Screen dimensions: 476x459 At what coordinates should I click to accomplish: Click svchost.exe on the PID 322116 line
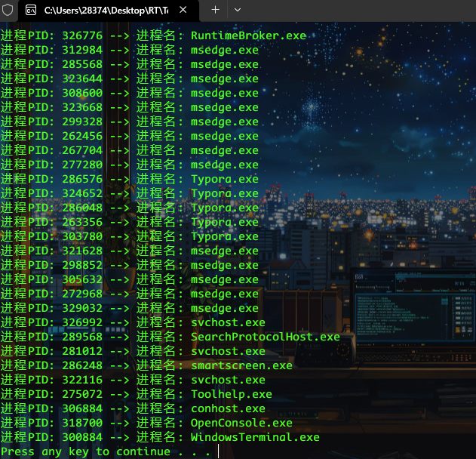pyautogui.click(x=228, y=380)
